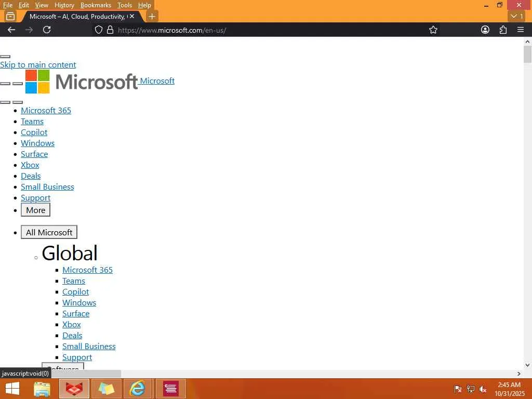532x399 pixels.
Task: Open Small Business under Global
Action: 89,347
